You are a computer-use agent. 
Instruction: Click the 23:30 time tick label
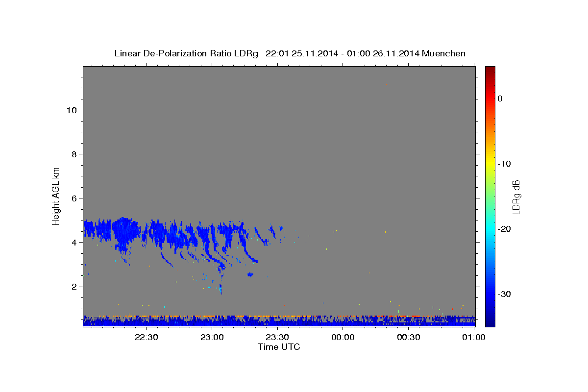click(x=277, y=337)
